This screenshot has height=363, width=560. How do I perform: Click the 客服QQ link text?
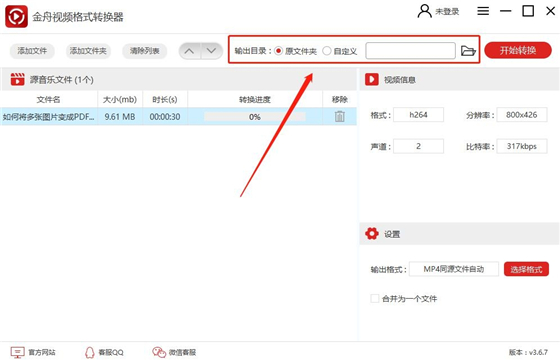111,352
